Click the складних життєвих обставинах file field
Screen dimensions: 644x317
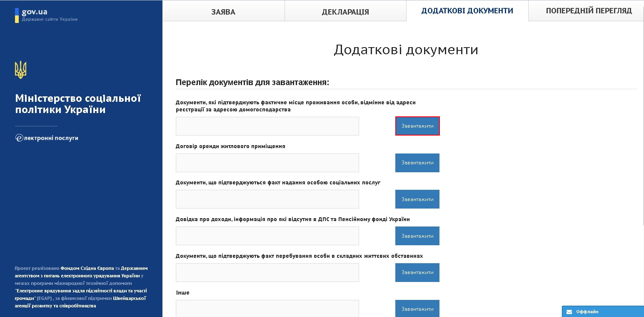point(267,272)
